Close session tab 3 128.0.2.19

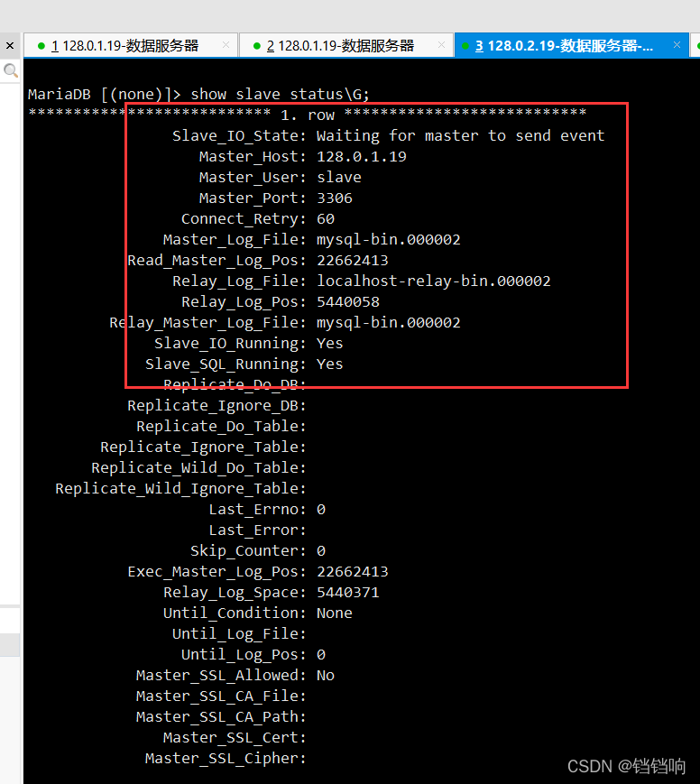coord(677,45)
